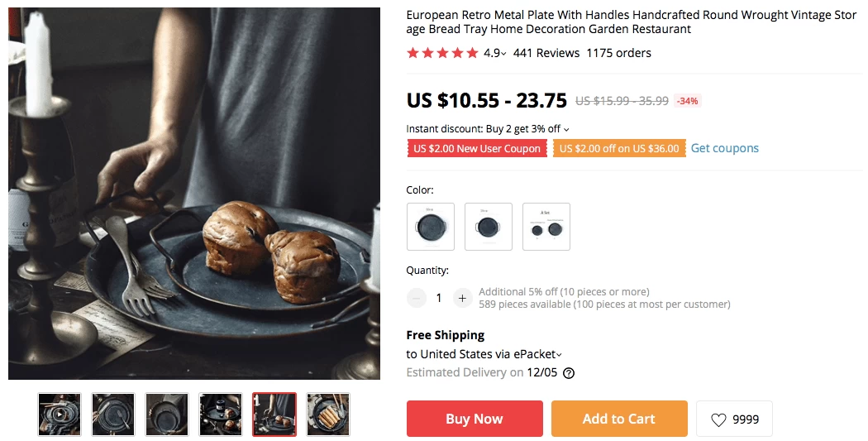The image size is (868, 441).
Task: Select the third gallery thumbnail, a single plate
Action: [167, 415]
